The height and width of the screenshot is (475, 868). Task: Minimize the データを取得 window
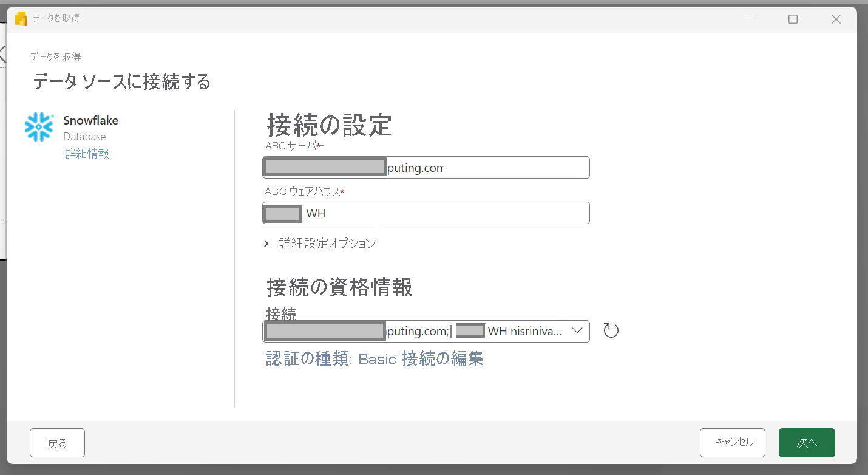[751, 19]
